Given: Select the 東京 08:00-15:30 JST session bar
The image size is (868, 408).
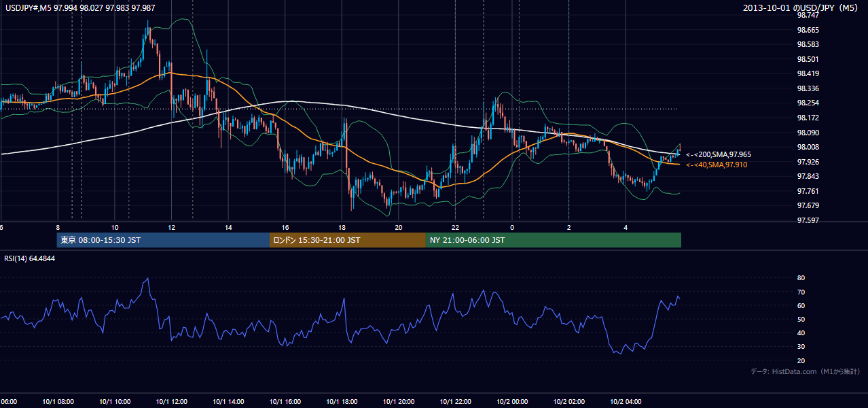Looking at the screenshot, I should point(163,240).
